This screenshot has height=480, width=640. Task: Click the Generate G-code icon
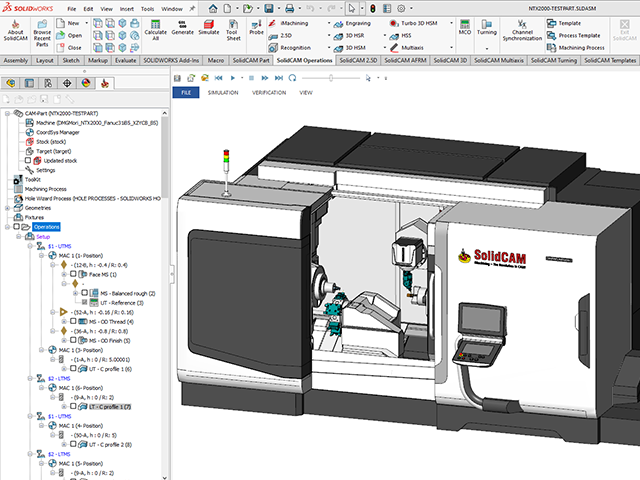[x=182, y=28]
